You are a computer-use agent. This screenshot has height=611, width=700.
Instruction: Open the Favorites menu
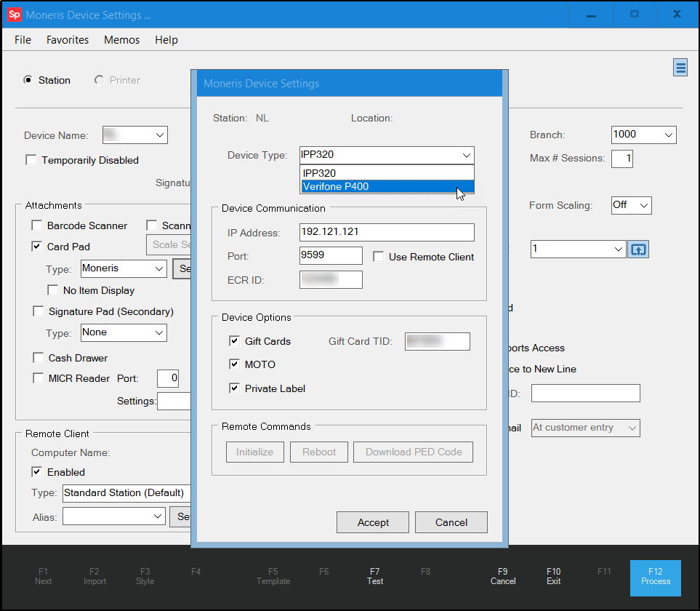pyautogui.click(x=68, y=40)
